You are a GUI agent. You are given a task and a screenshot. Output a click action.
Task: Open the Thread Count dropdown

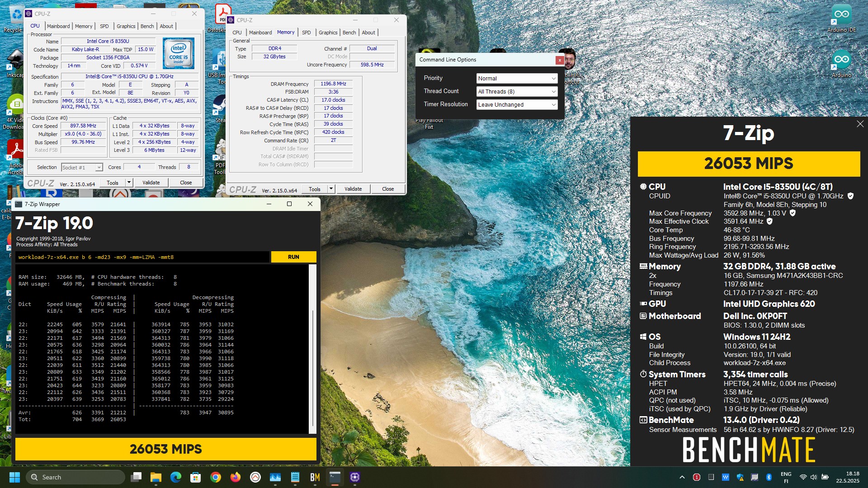[x=517, y=92]
